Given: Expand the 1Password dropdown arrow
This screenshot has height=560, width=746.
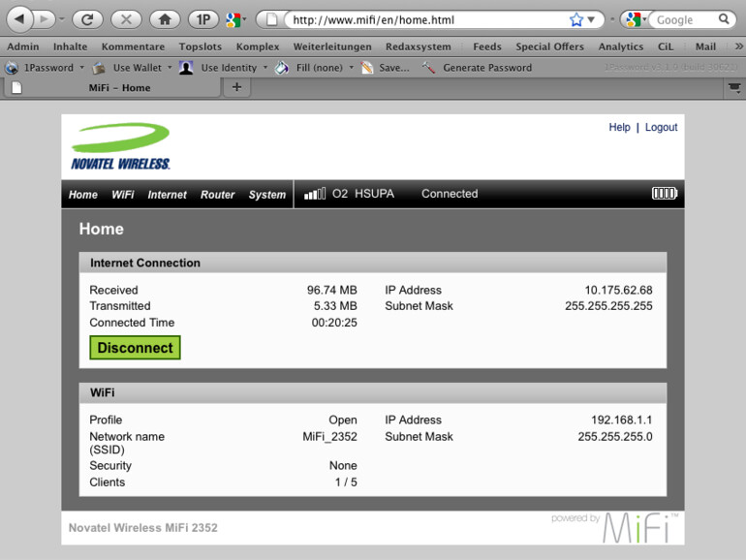Looking at the screenshot, I should point(81,68).
